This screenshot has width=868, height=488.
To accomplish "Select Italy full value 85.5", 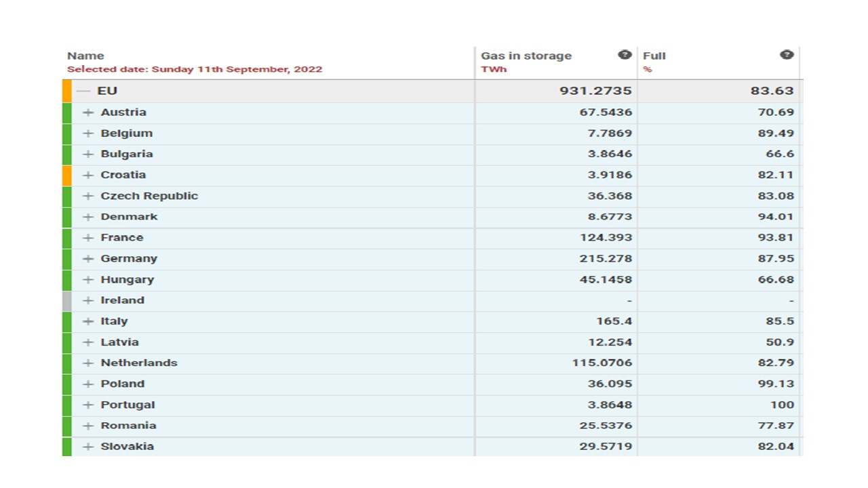I will tap(780, 321).
